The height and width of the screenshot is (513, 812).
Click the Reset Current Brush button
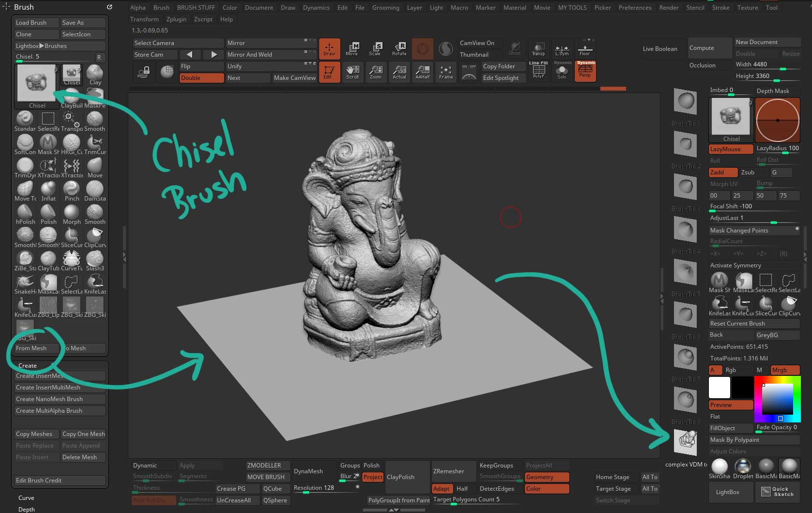(x=754, y=324)
